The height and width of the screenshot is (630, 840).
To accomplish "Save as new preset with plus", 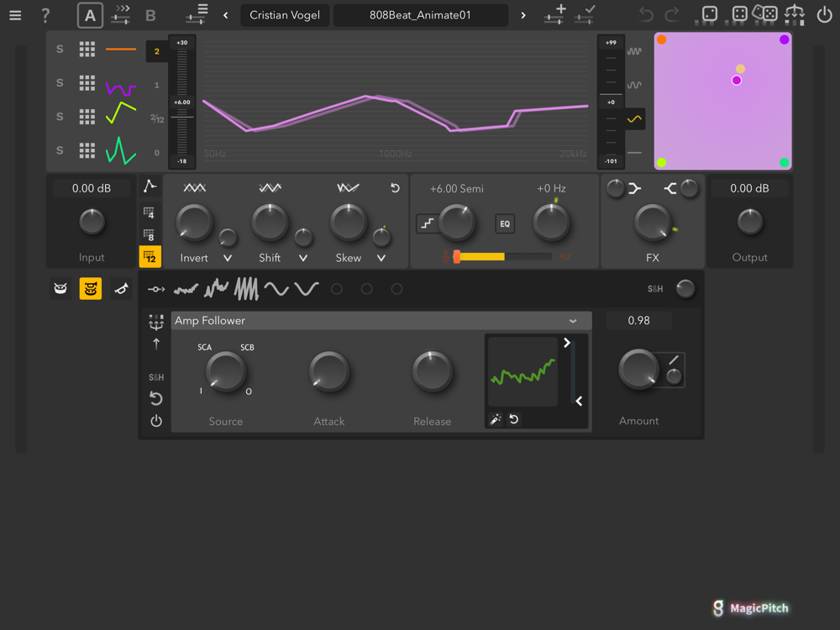I will [555, 14].
